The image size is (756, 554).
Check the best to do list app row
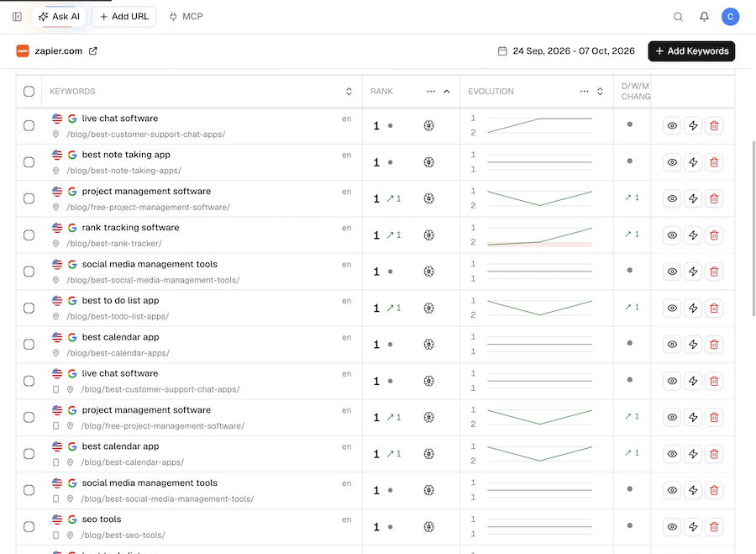[29, 308]
